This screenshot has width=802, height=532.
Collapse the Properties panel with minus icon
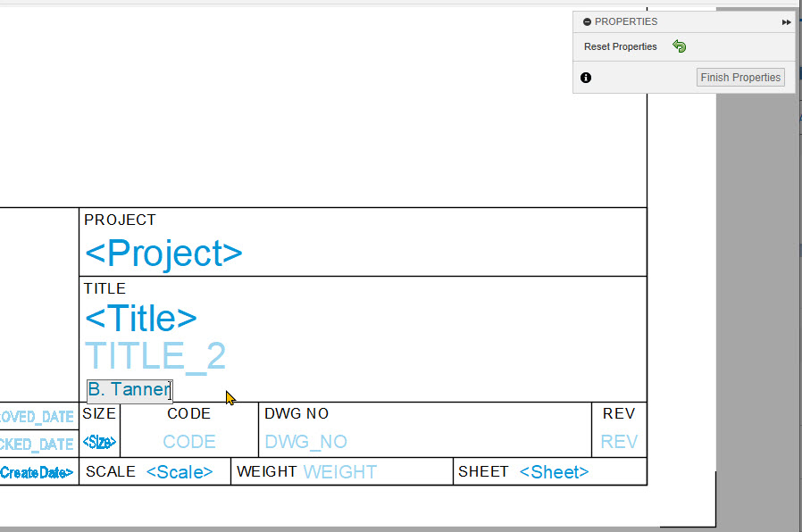tap(587, 21)
